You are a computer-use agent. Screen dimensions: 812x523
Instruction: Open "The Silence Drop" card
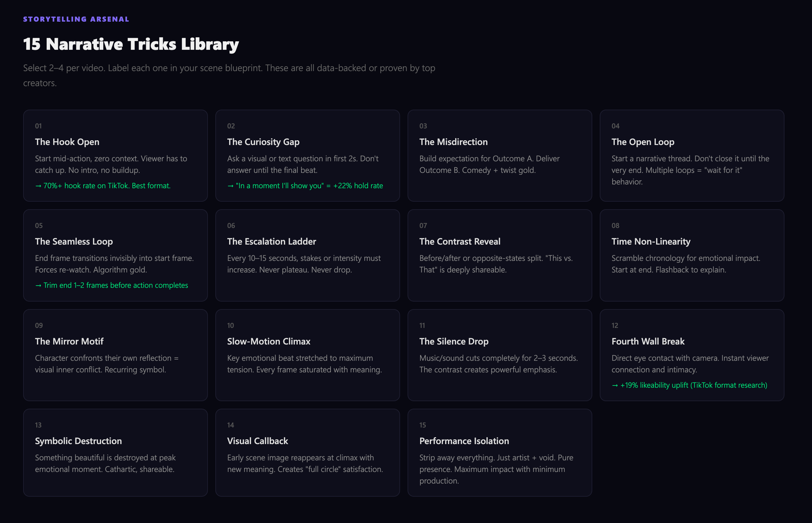pos(499,355)
